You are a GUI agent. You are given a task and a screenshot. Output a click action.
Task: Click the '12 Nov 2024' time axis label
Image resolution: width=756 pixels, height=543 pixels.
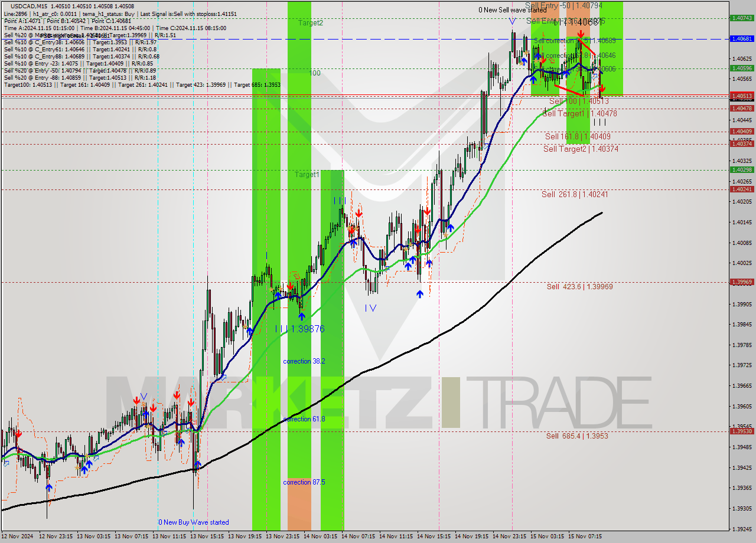pos(17,537)
